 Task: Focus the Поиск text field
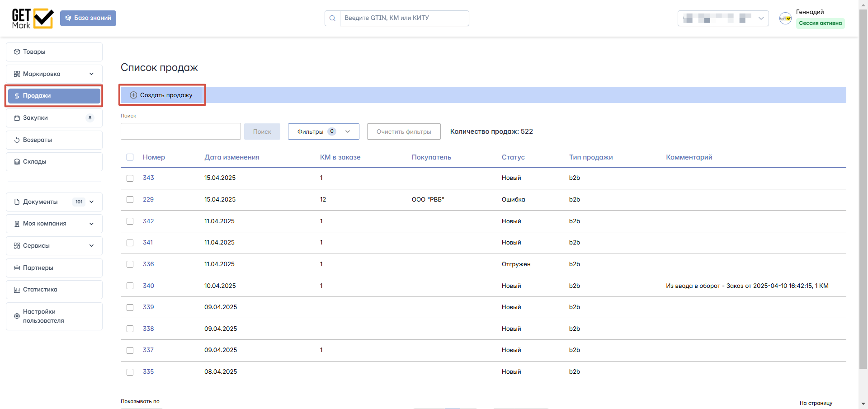pyautogui.click(x=181, y=132)
